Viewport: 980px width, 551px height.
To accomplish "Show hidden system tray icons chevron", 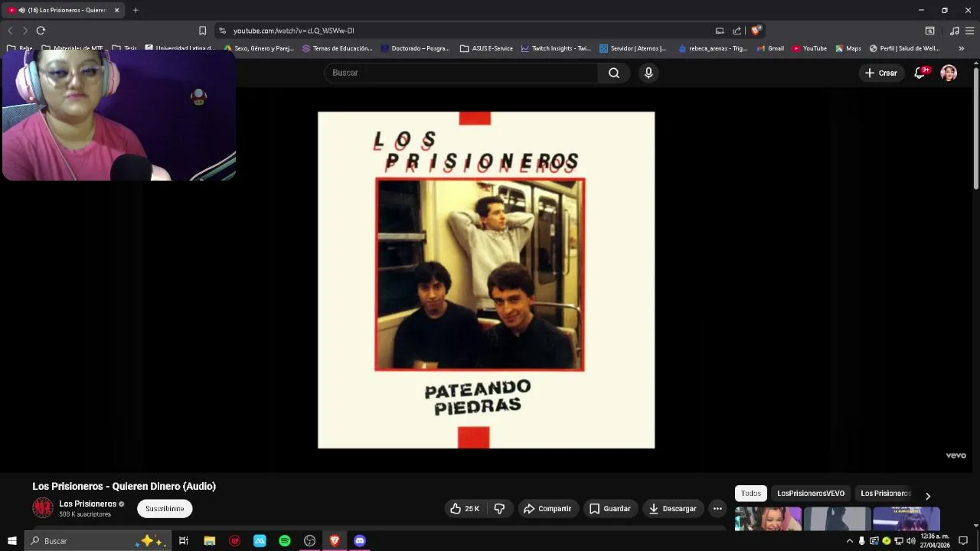I will click(x=849, y=541).
